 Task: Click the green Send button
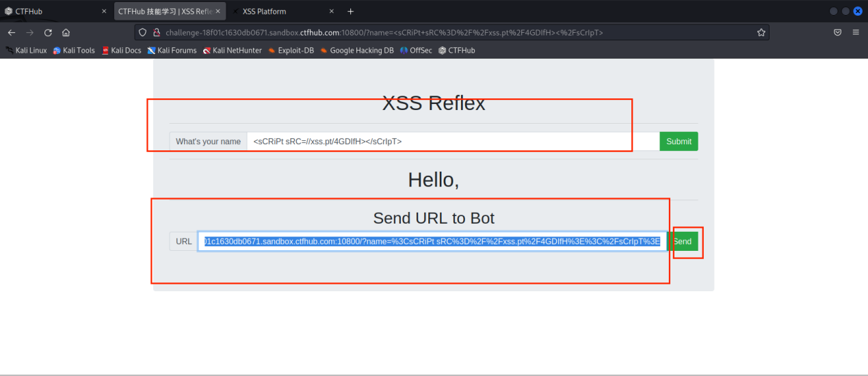click(682, 241)
